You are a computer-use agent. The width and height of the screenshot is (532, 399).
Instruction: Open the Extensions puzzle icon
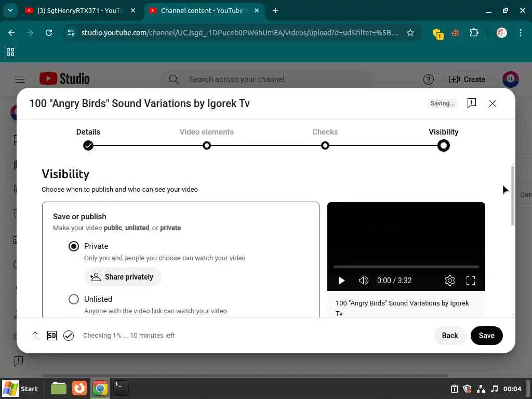(x=474, y=33)
